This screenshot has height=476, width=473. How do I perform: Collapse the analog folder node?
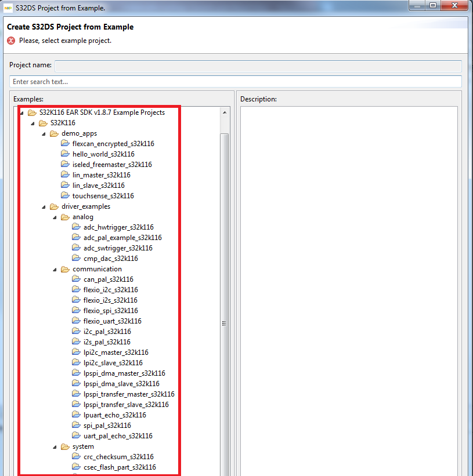pyautogui.click(x=55, y=217)
